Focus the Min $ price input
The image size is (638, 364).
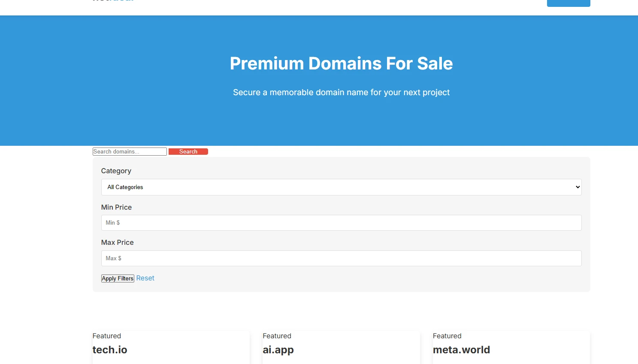pyautogui.click(x=341, y=223)
